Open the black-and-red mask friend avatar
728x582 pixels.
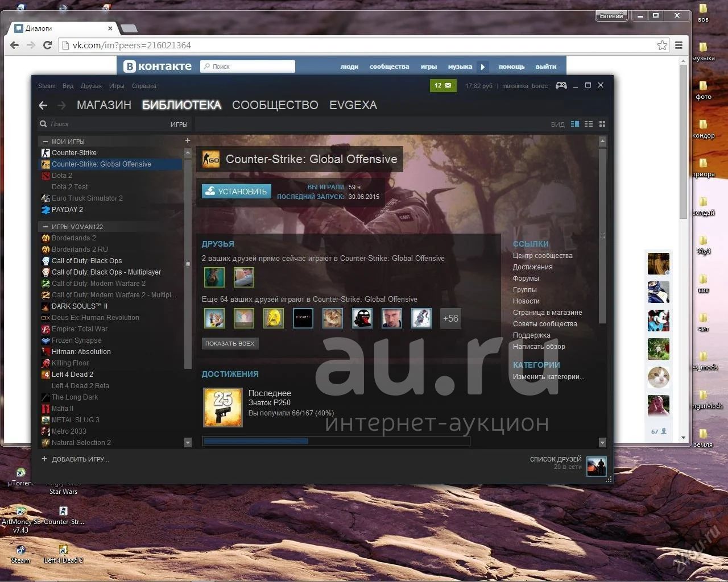tap(362, 318)
